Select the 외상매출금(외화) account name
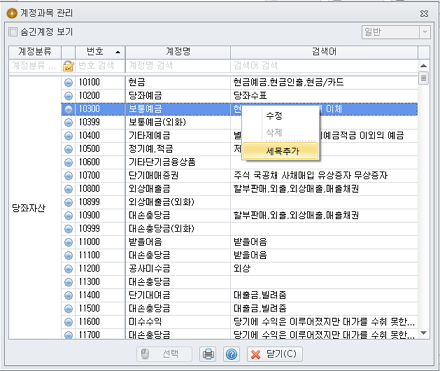The width and height of the screenshot is (440, 371). [x=178, y=203]
